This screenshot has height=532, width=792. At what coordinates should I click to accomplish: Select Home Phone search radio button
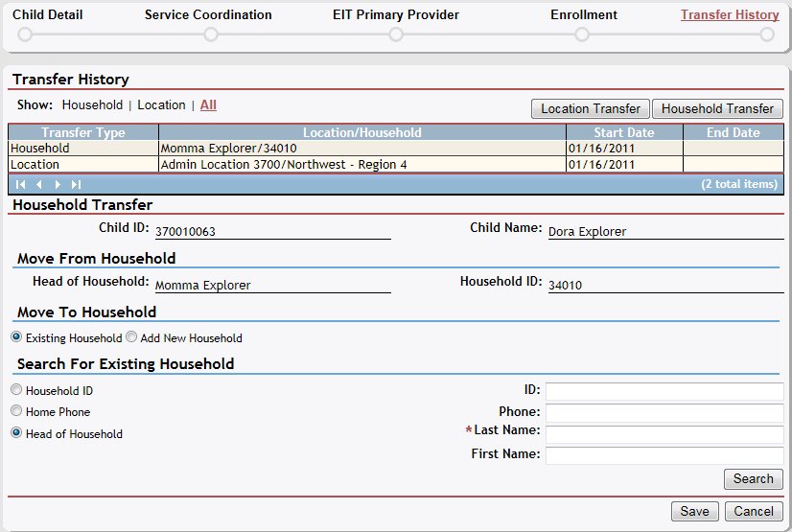click(16, 411)
